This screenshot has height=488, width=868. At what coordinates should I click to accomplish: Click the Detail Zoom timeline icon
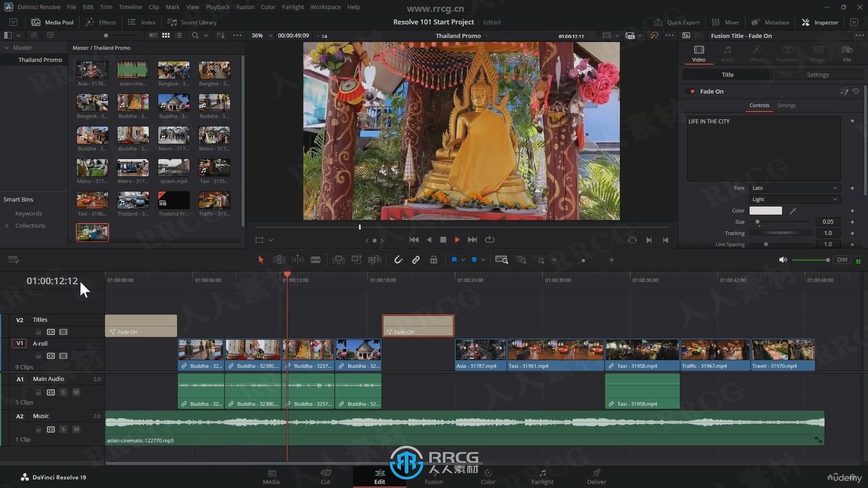pyautogui.click(x=521, y=260)
